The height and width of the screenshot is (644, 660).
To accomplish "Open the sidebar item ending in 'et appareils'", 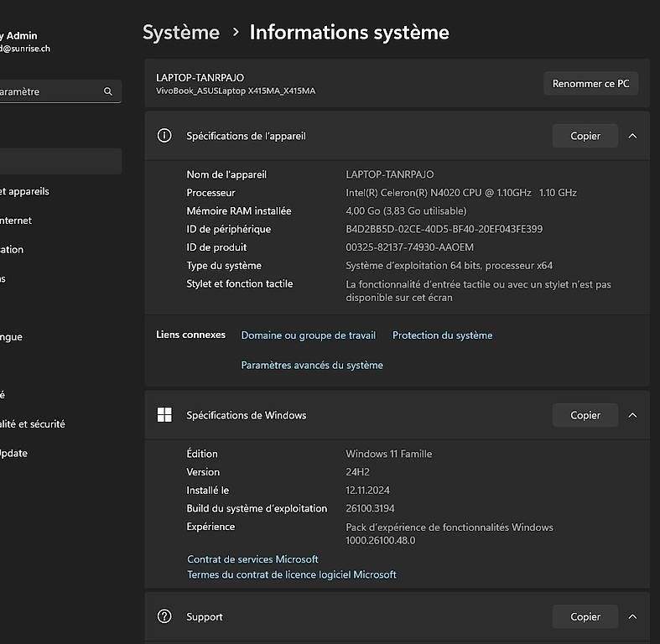I will point(24,191).
